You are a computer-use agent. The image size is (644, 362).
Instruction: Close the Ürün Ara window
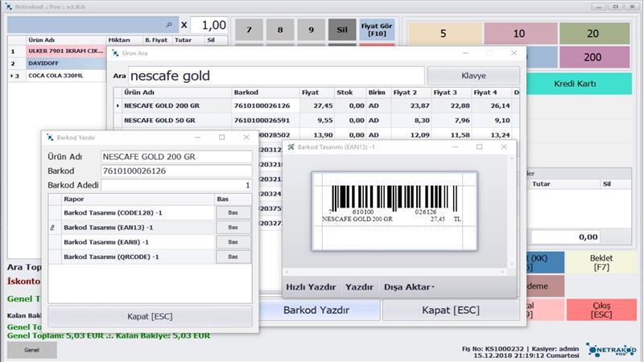point(514,53)
